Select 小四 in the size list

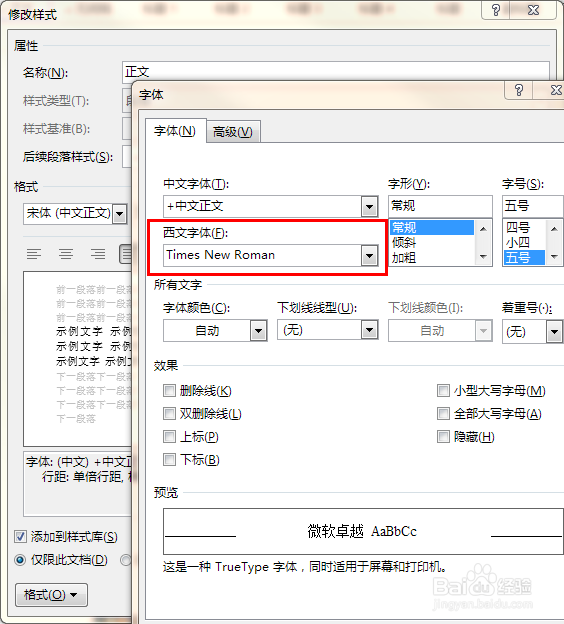524,242
